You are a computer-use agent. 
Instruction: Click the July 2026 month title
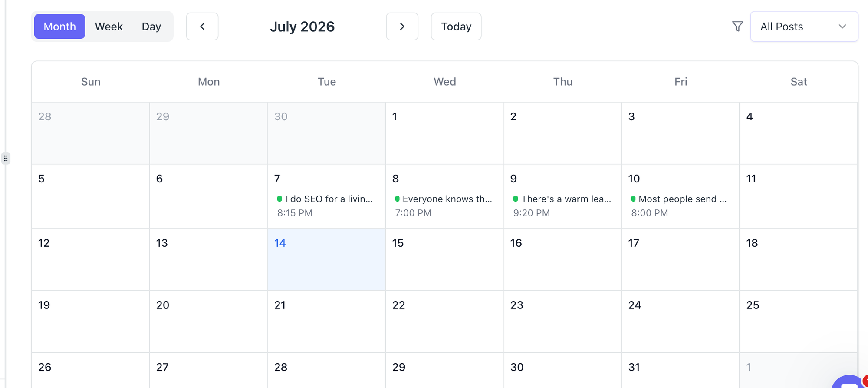click(x=302, y=27)
